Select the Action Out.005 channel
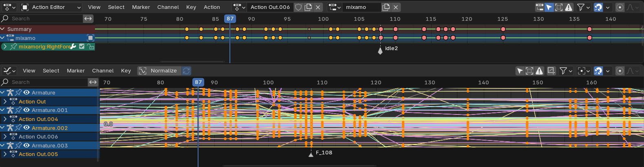This screenshot has height=167, width=644. 38,154
